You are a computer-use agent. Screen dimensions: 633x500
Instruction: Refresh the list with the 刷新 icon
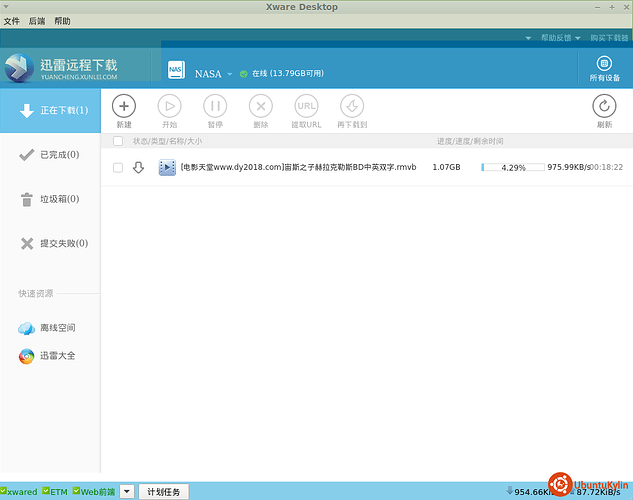[x=604, y=105]
